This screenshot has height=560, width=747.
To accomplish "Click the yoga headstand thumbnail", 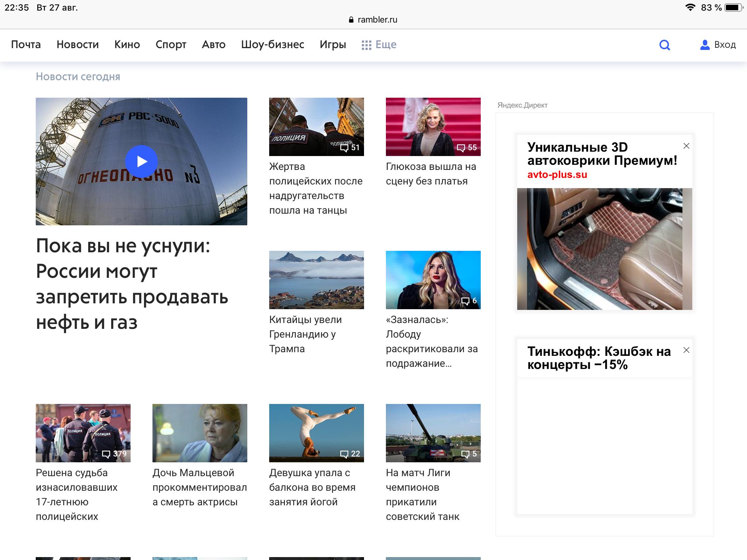I will [x=317, y=433].
